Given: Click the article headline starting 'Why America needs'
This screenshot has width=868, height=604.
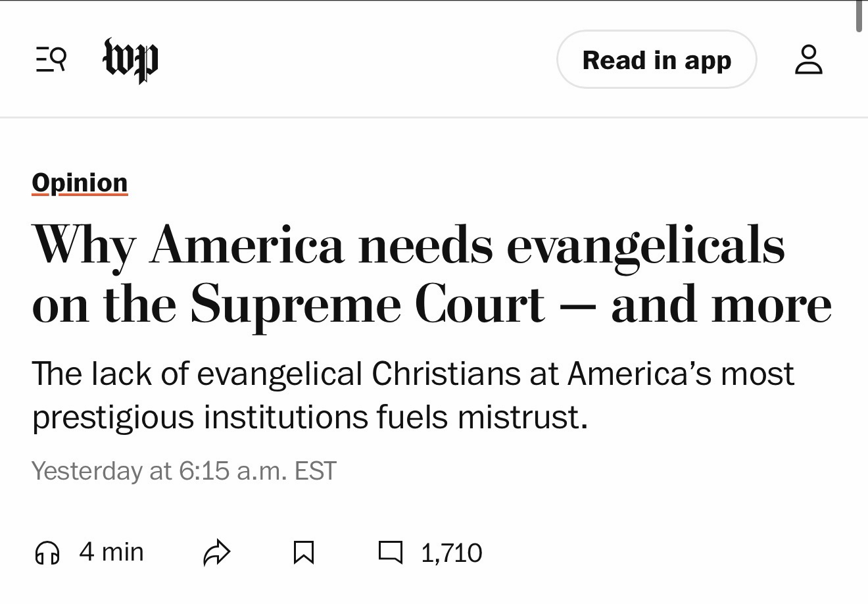Looking at the screenshot, I should [408, 245].
